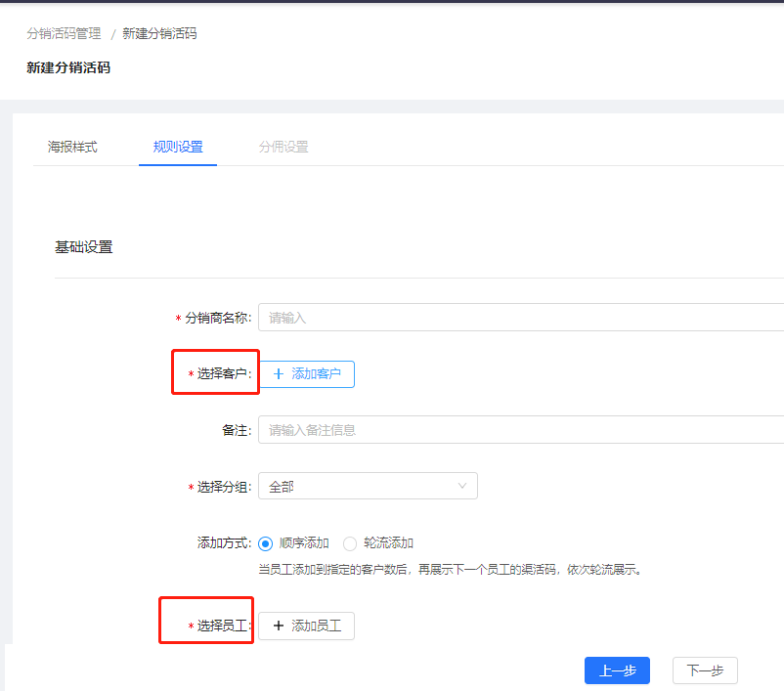The height and width of the screenshot is (691, 784).
Task: Click the 添加方式 field label
Action: 224,543
